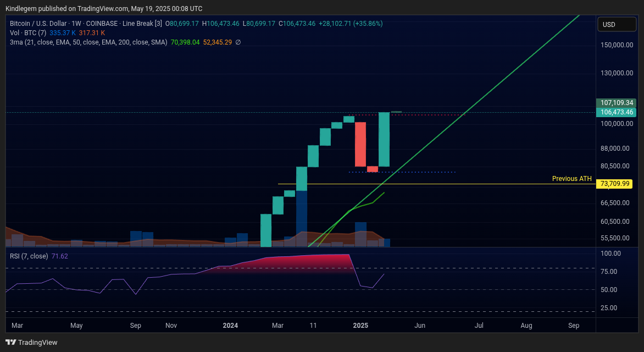Select the 106,473.46 current price axis label
The height and width of the screenshot is (352, 644).
616,112
